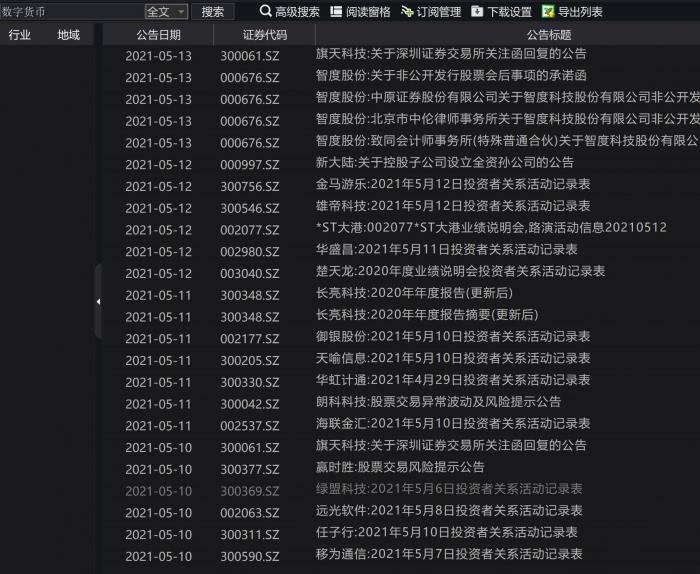Click the 搜索 button
This screenshot has height=574, width=700.
(212, 12)
